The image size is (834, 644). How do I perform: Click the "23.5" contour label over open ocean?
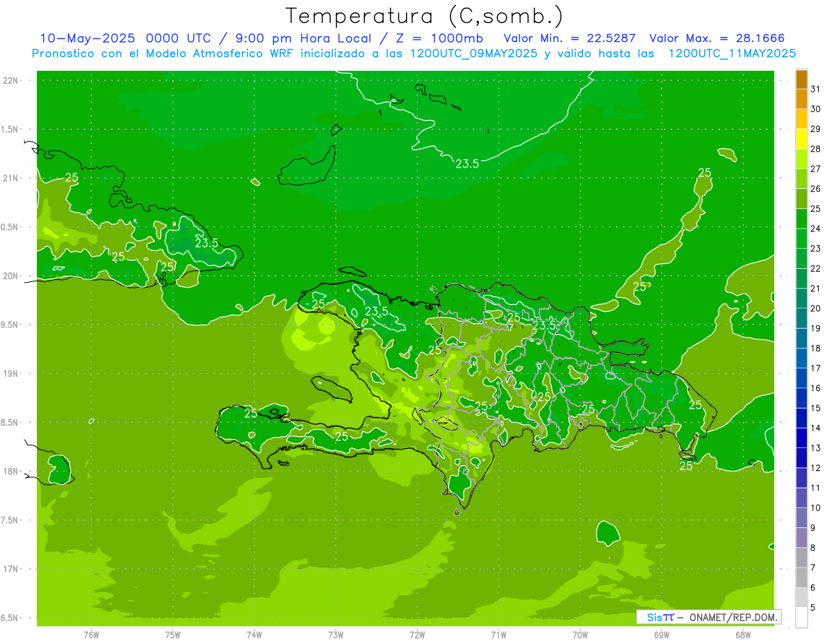pyautogui.click(x=467, y=164)
